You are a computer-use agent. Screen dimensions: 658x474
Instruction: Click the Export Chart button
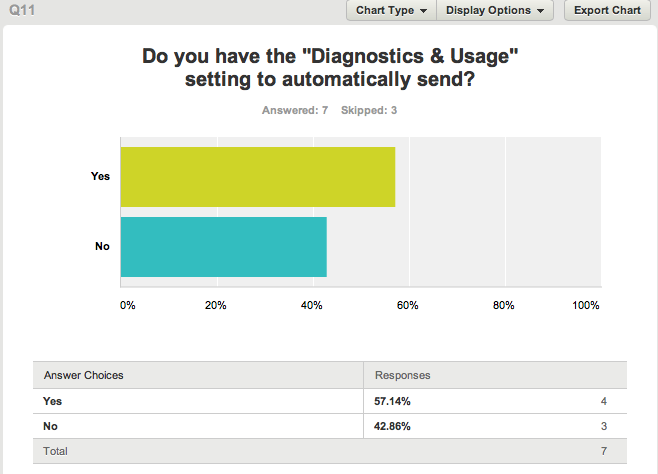607,10
